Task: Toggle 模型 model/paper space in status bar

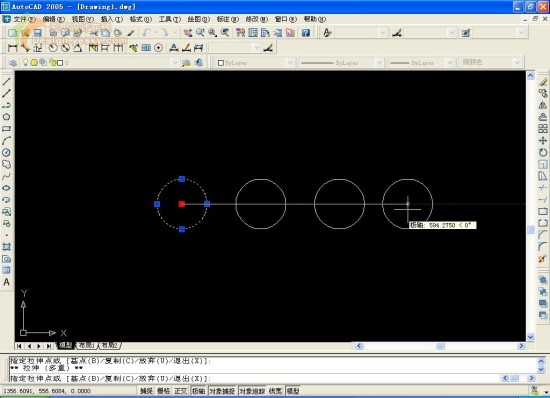Action: pyautogui.click(x=293, y=391)
